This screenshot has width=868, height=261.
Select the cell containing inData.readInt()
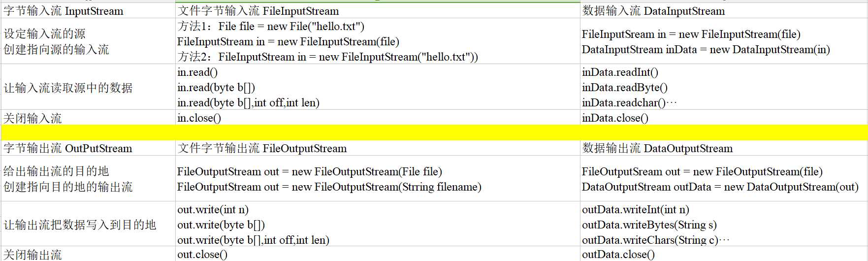(x=724, y=87)
